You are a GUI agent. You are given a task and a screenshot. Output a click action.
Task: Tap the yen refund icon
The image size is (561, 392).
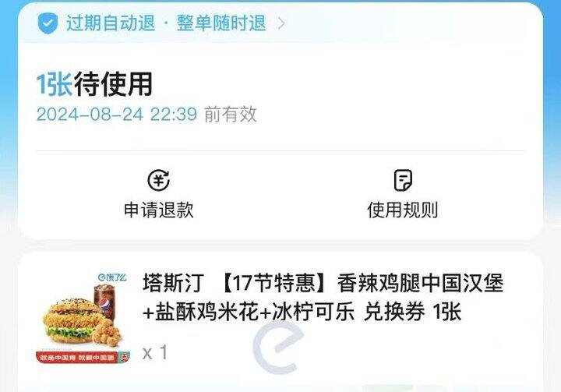(x=158, y=180)
